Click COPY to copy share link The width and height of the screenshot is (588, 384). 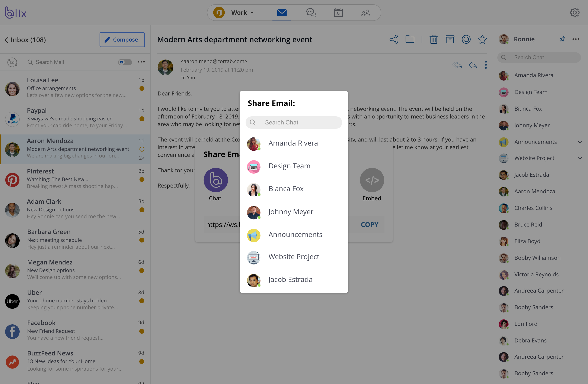(370, 225)
